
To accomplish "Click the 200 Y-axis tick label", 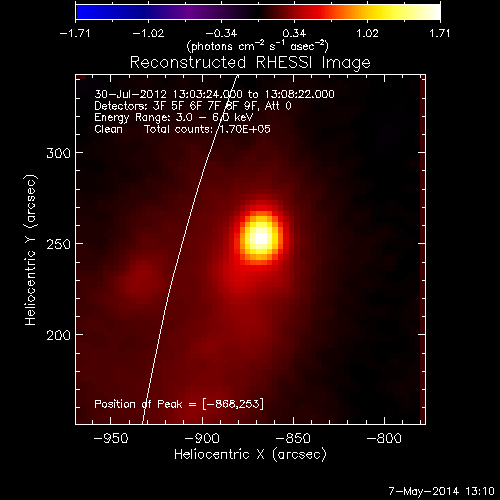I will pos(58,335).
